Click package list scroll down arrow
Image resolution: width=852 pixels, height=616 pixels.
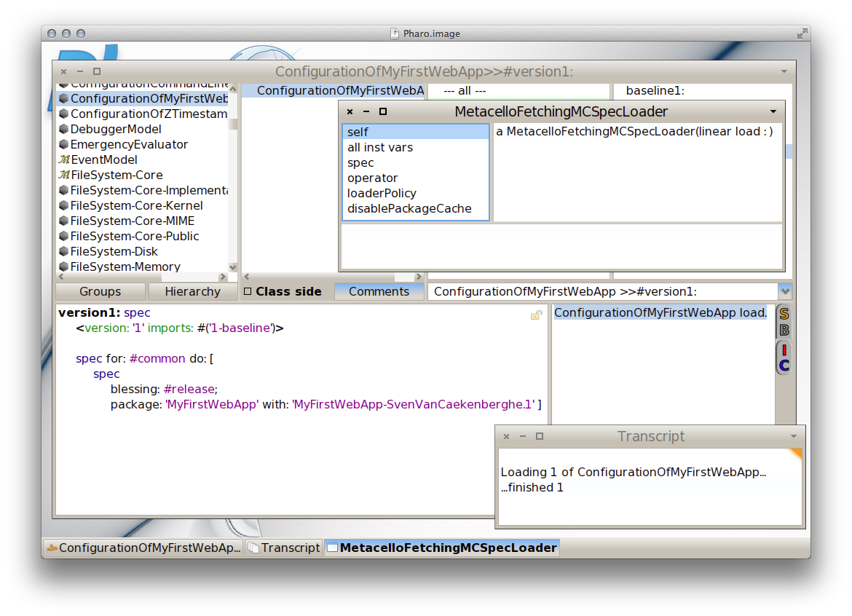point(232,267)
